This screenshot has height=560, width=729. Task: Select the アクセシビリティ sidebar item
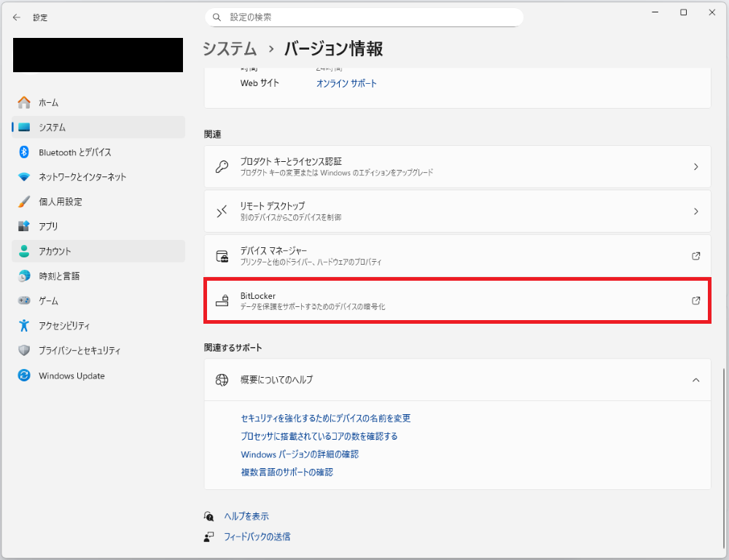(64, 326)
